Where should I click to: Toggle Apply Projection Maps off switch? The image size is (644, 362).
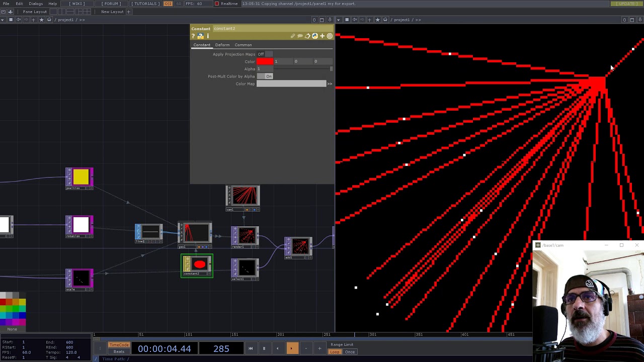click(x=265, y=54)
